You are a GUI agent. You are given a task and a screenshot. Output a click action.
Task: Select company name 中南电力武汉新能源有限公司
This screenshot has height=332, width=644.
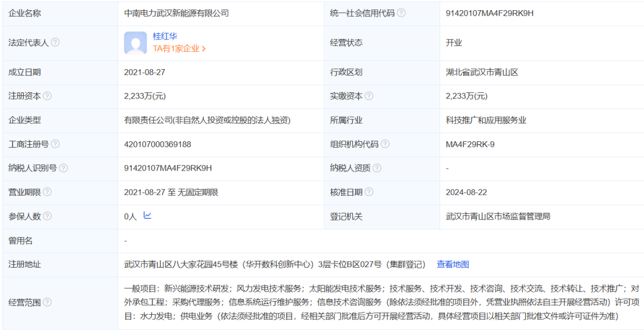(x=176, y=13)
